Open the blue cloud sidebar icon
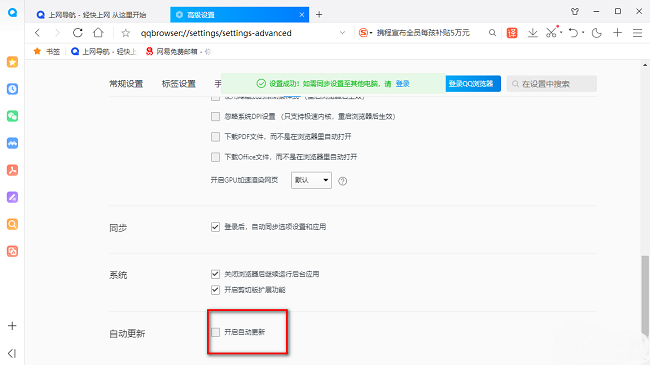Viewport: 650px width, 365px height. pos(12,143)
